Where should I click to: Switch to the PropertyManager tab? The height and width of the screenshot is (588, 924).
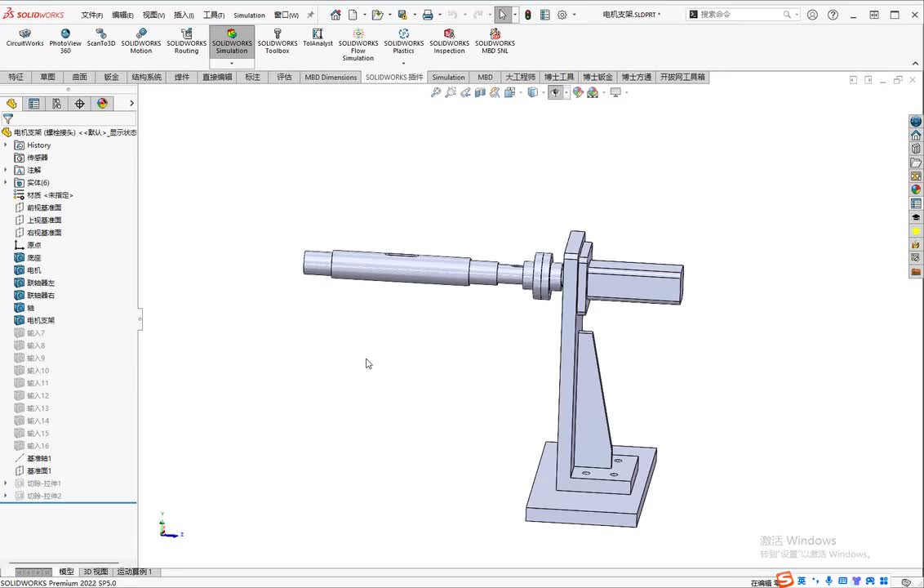coord(34,104)
